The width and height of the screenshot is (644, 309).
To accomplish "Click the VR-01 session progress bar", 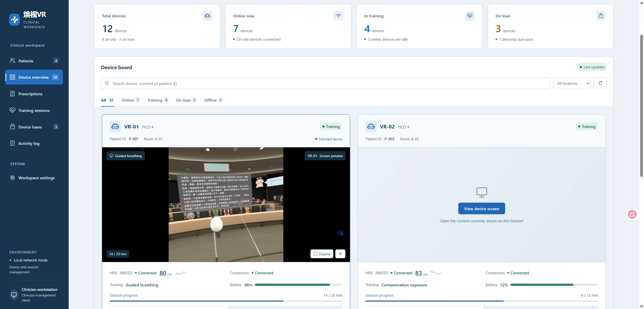I will click(226, 301).
